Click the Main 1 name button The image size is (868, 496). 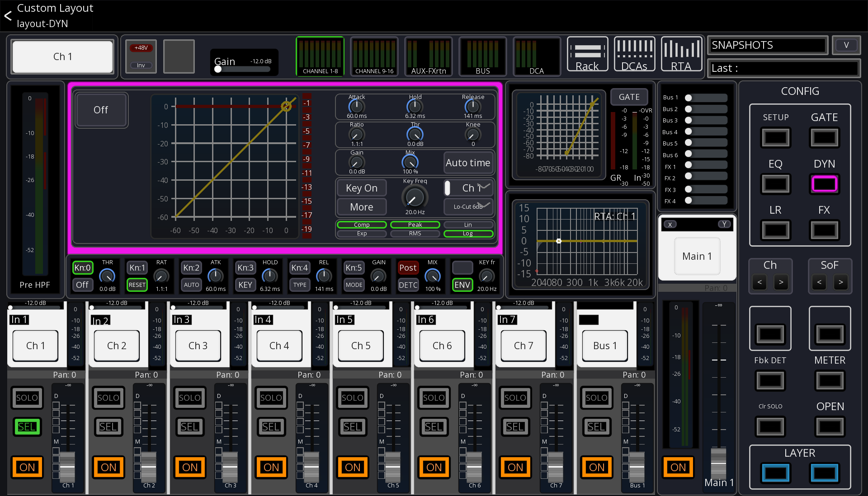click(x=697, y=256)
